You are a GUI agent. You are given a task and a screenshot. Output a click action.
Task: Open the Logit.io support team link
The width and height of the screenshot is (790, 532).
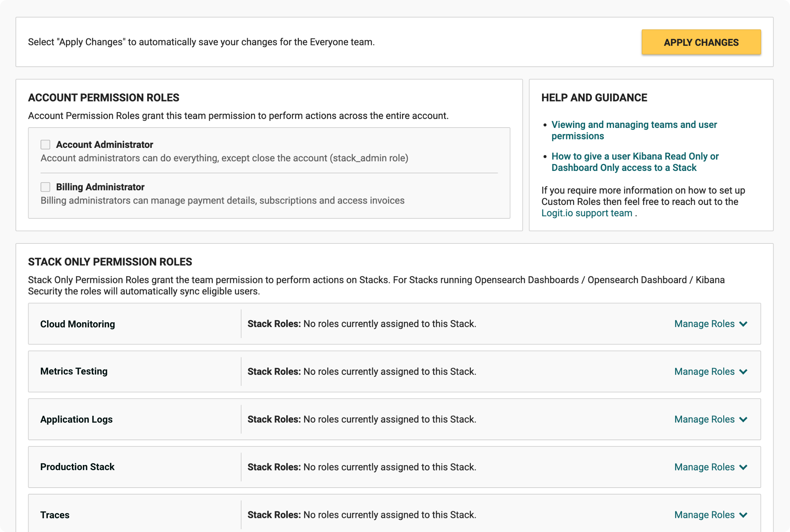(x=586, y=213)
